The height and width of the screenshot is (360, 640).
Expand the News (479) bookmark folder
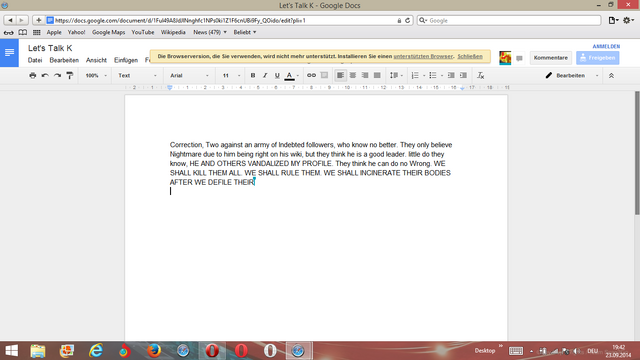[210, 32]
